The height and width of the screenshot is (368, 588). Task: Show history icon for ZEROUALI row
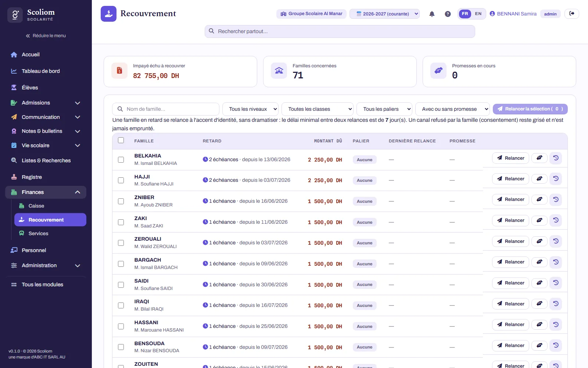click(556, 241)
